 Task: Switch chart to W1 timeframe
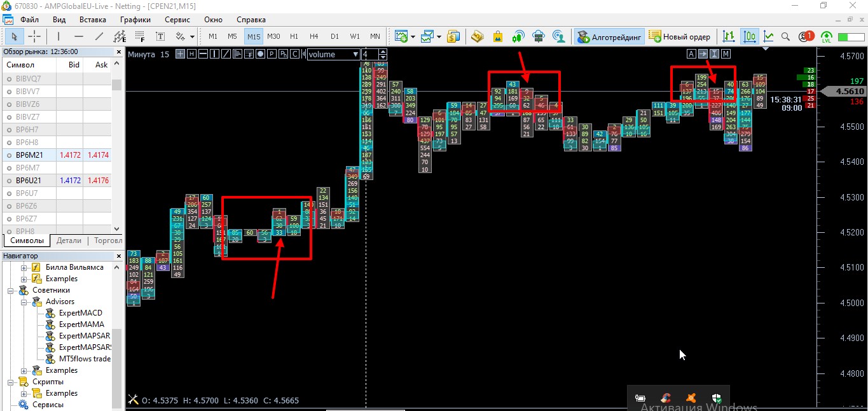point(355,36)
